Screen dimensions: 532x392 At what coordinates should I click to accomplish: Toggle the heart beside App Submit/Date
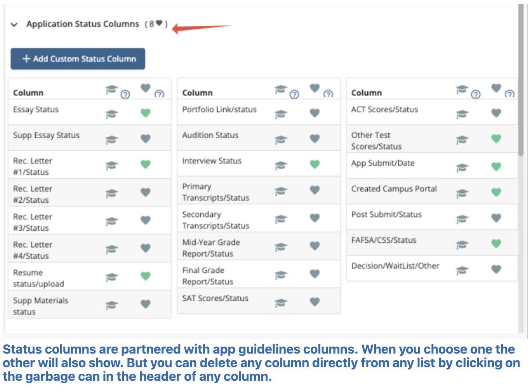point(496,166)
